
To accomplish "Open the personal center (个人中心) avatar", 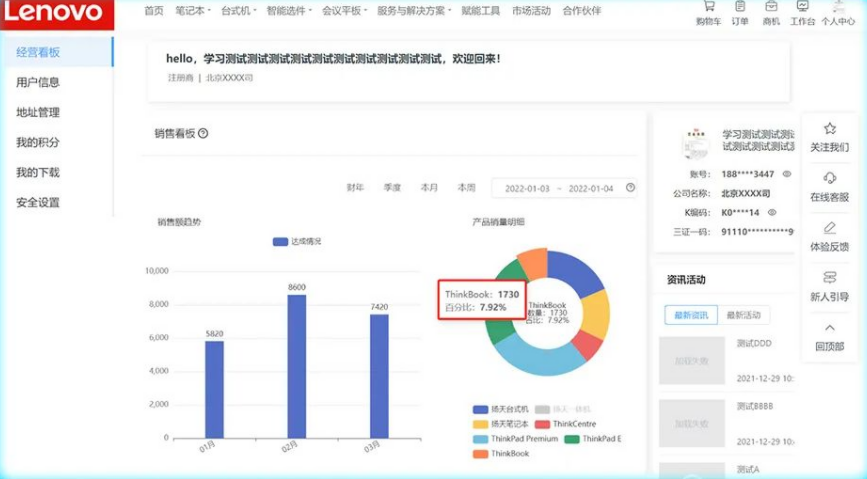I will [x=838, y=7].
